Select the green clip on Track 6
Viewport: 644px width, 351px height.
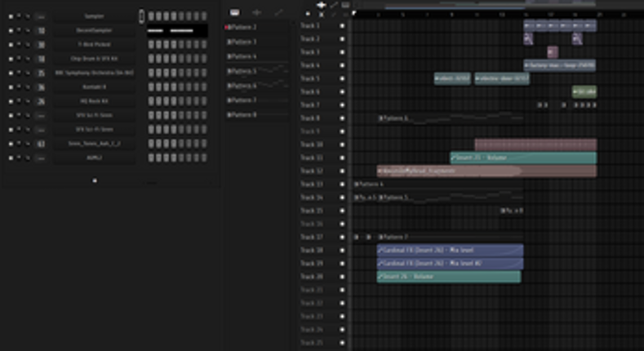point(584,92)
